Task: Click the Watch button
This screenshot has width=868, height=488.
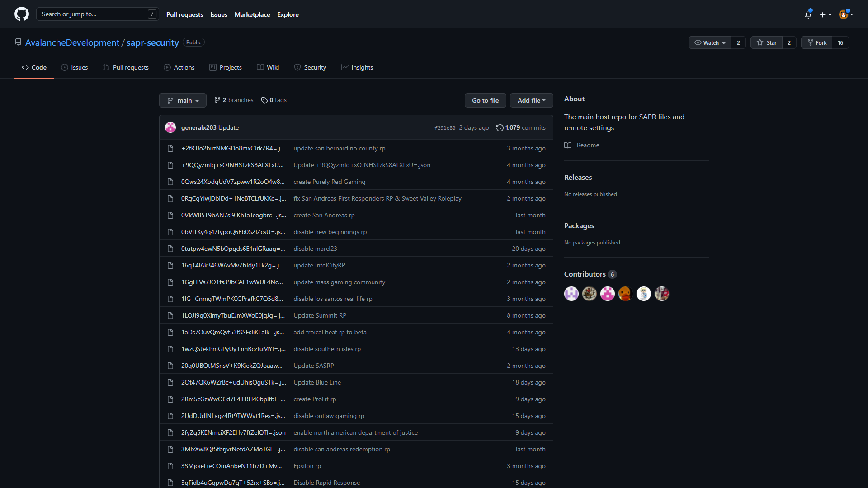Action: tap(710, 42)
